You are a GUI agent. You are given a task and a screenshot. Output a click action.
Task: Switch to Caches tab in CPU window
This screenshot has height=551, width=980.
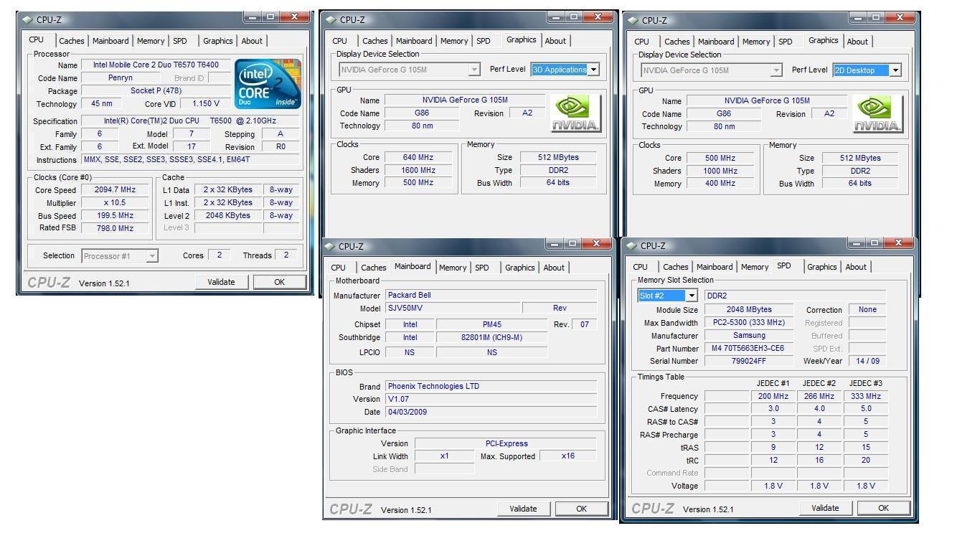click(x=71, y=41)
